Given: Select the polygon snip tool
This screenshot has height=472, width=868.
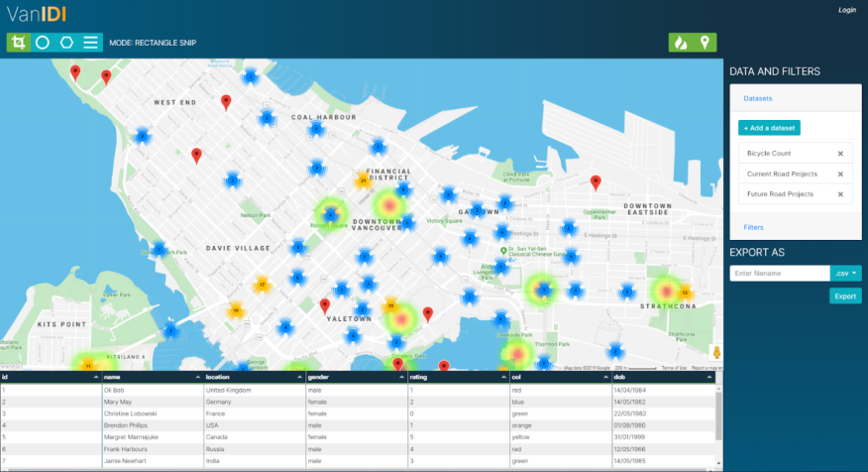Looking at the screenshot, I should (66, 43).
